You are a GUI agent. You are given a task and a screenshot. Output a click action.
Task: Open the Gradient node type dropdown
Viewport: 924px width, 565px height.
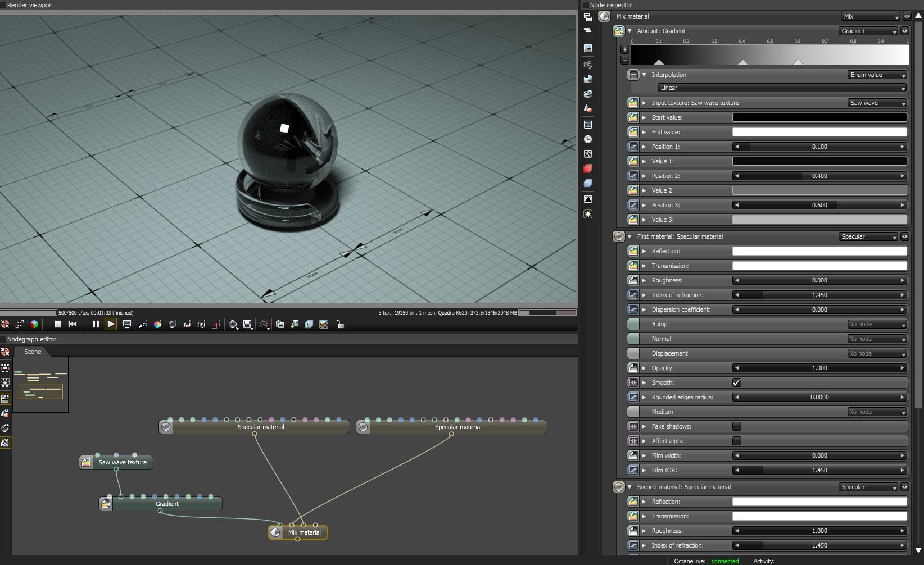click(869, 31)
